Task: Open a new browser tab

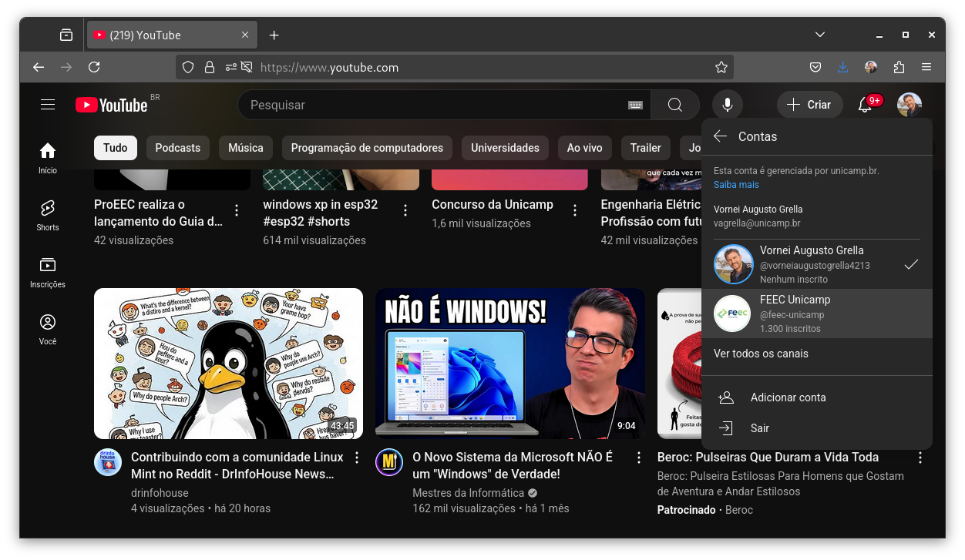Action: click(274, 35)
